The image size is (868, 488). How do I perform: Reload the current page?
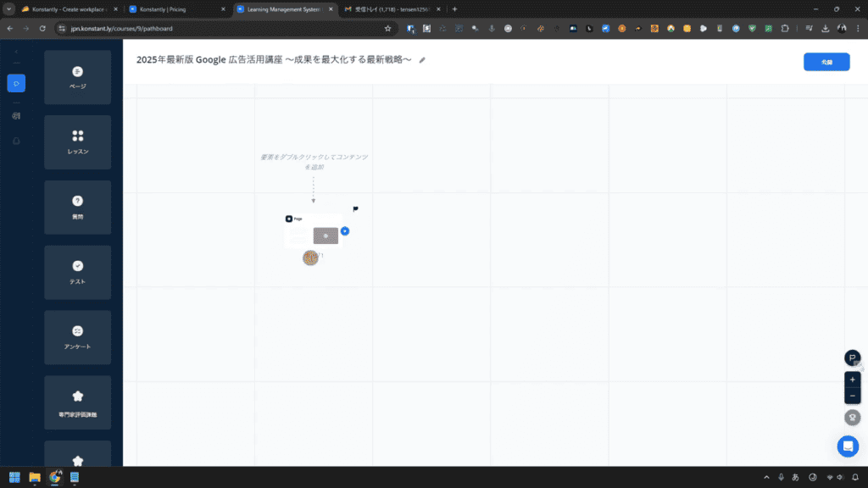42,28
